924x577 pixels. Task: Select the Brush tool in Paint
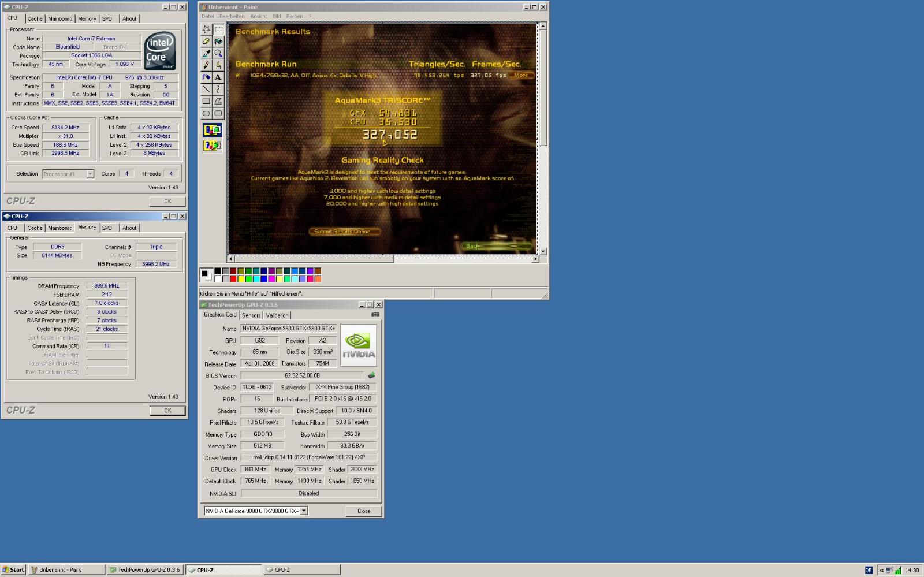pos(218,65)
